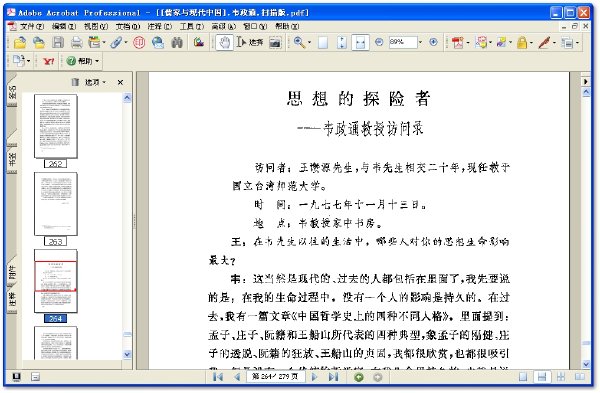Select the Zoom In magnifier tool
This screenshot has width=600, height=393.
(299, 42)
